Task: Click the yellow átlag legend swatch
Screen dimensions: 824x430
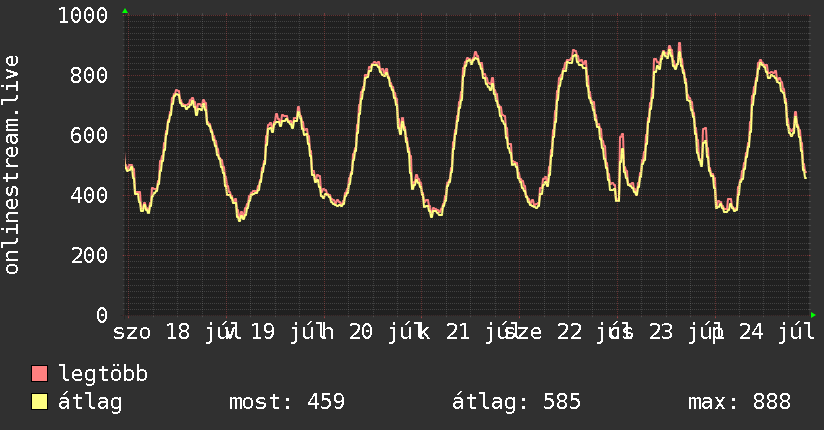Action: pos(39,402)
